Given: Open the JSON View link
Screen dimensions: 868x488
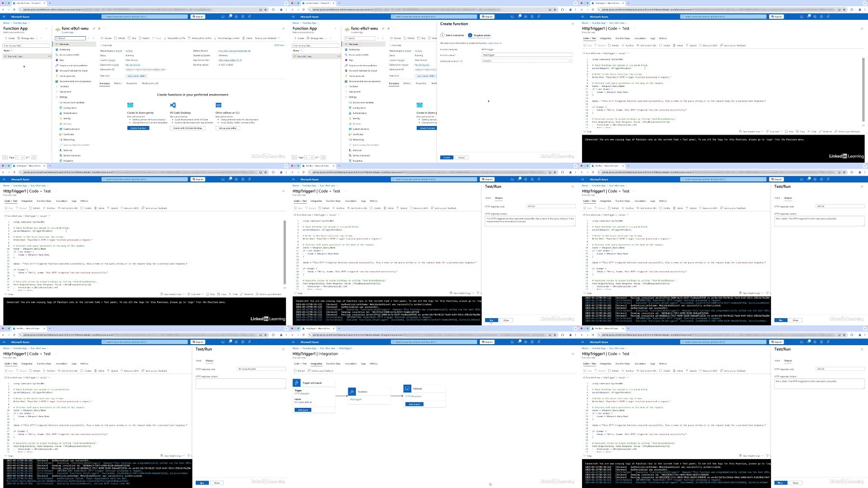Looking at the screenshot, I should [x=279, y=45].
